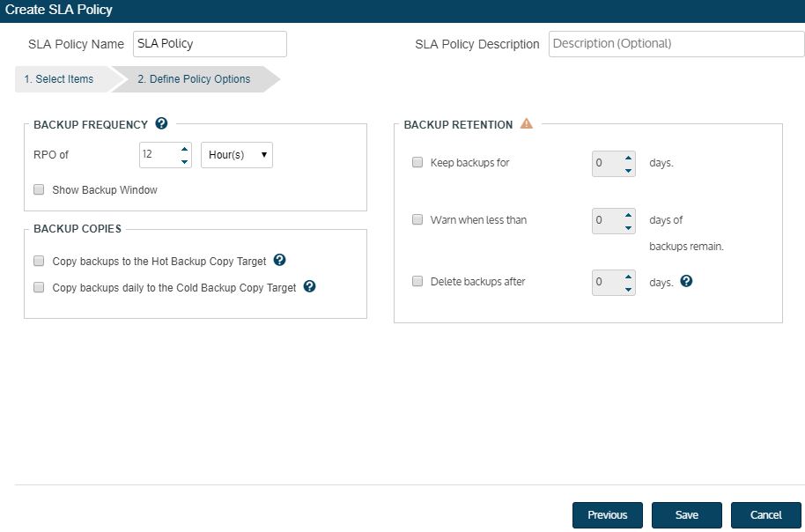Screen dimensions: 805x532
Task: Increase the Delete backups after days value
Action: (628, 277)
